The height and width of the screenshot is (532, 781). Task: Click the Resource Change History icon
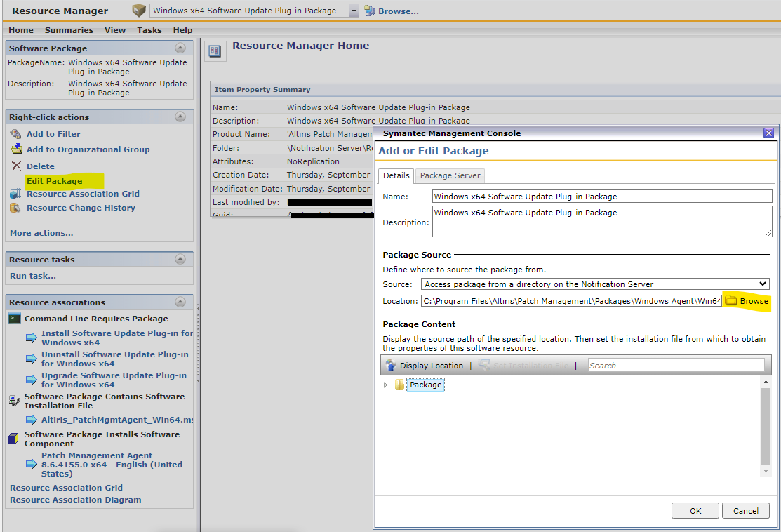coord(16,208)
